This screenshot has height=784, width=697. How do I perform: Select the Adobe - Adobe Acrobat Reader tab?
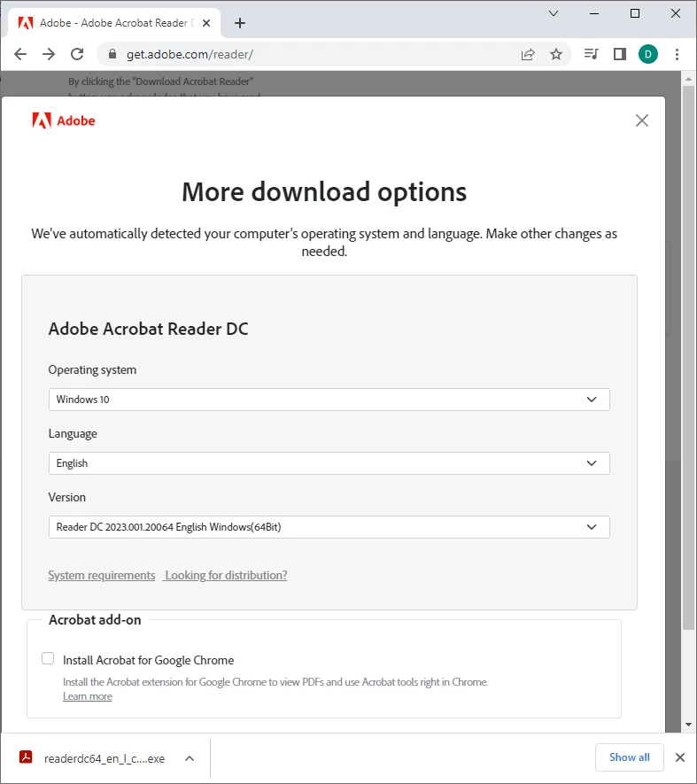[114, 23]
